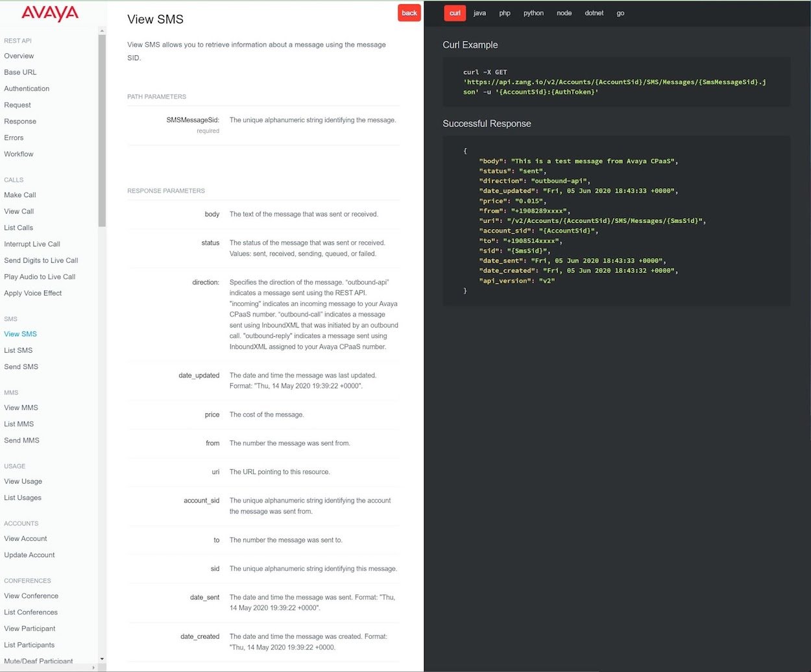This screenshot has height=672, width=811.
Task: Click the sidebar horizontal scroll right arrow
Action: [x=95, y=667]
